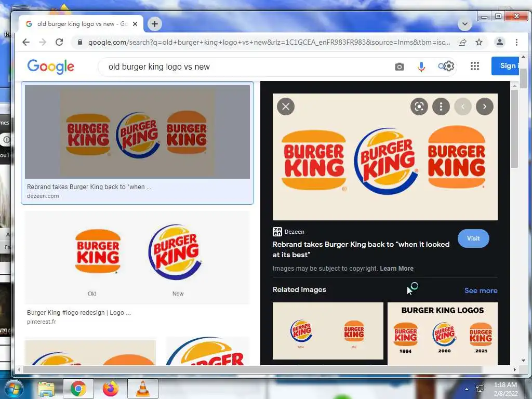Switch to the 'old burger king logo vs new' tab
Viewport: 532px width, 399px height.
click(x=82, y=24)
